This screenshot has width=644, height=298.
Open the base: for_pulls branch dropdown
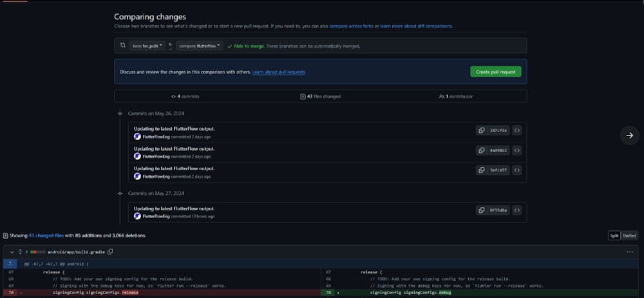[x=147, y=46]
